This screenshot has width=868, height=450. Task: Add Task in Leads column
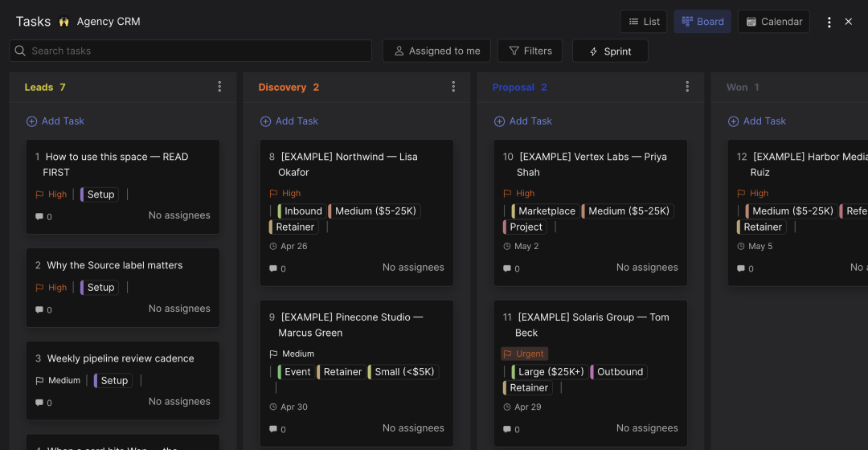point(55,121)
